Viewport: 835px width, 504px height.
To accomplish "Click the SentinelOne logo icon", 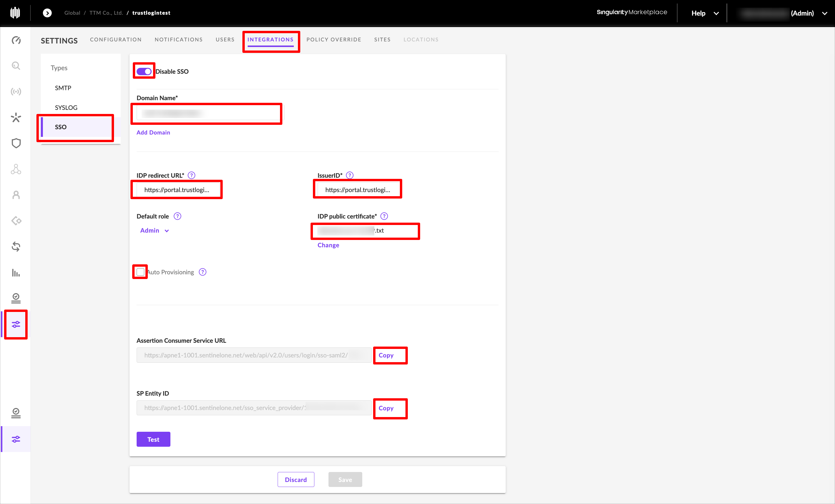I will 15,13.
